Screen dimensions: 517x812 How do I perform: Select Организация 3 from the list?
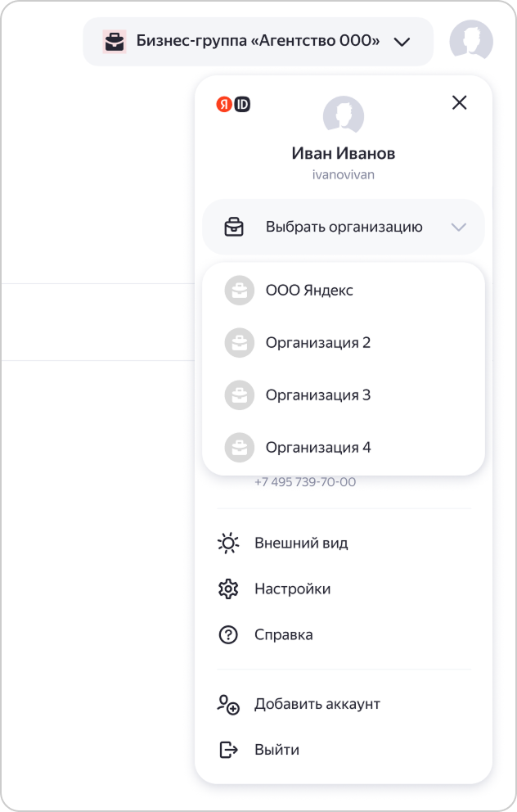click(318, 395)
